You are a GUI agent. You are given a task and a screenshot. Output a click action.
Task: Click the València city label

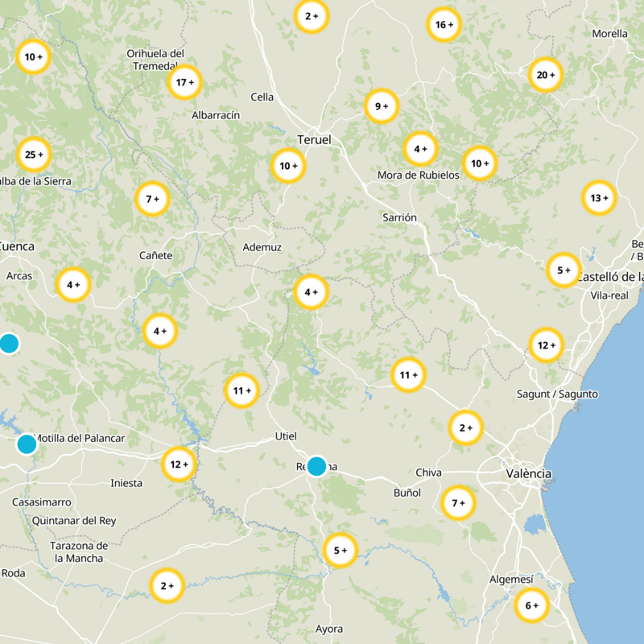(x=529, y=473)
